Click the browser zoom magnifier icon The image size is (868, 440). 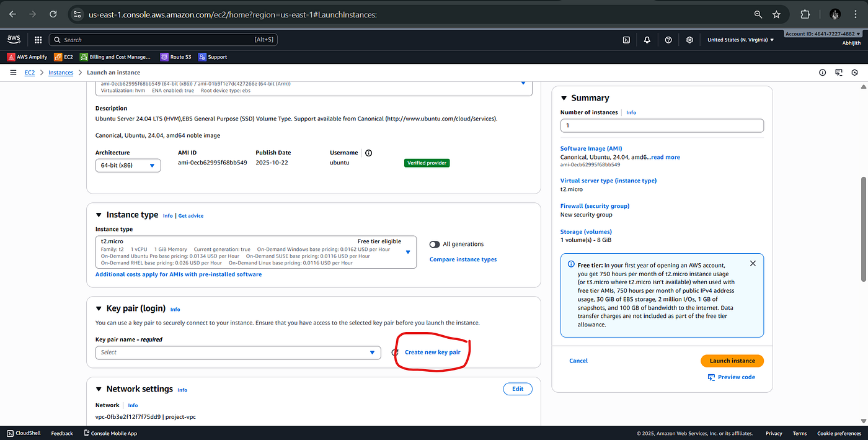pyautogui.click(x=758, y=14)
